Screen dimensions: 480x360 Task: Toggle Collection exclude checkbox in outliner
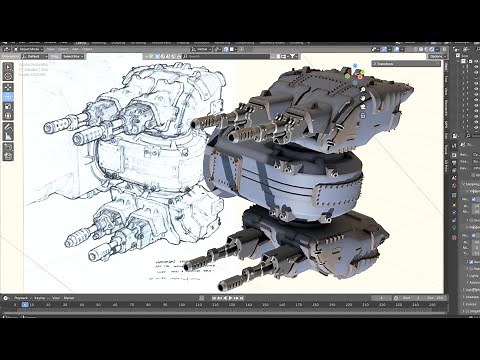pyautogui.click(x=471, y=62)
